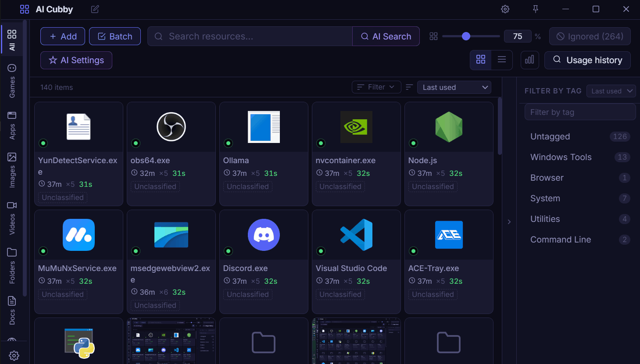Open the settings gear in title bar

(x=505, y=9)
